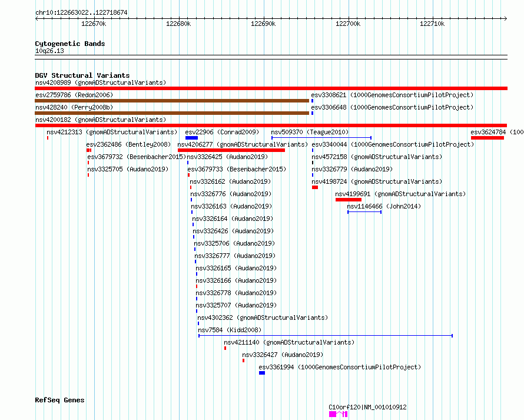Click chr10:122663022..122718674 region label

pyautogui.click(x=81, y=13)
